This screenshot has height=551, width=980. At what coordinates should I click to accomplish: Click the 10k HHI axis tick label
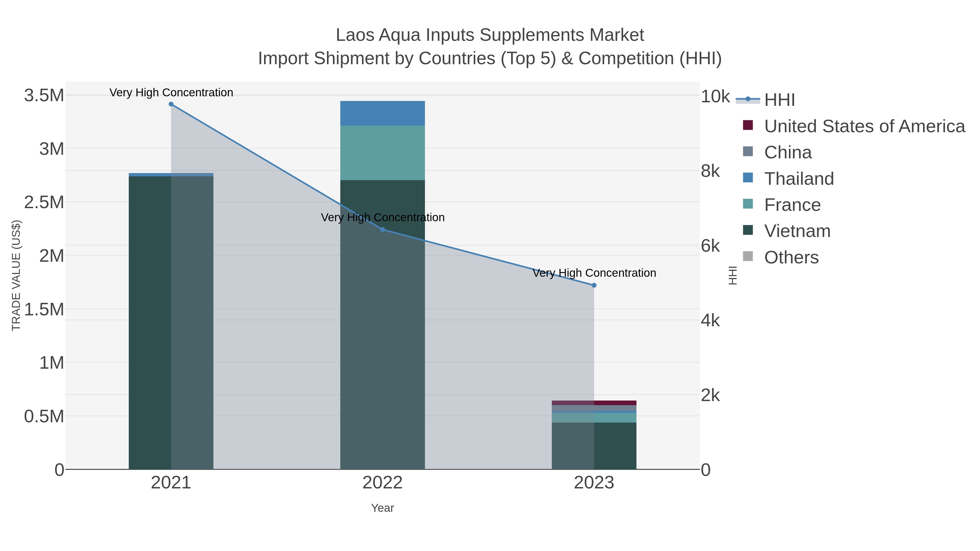(715, 97)
